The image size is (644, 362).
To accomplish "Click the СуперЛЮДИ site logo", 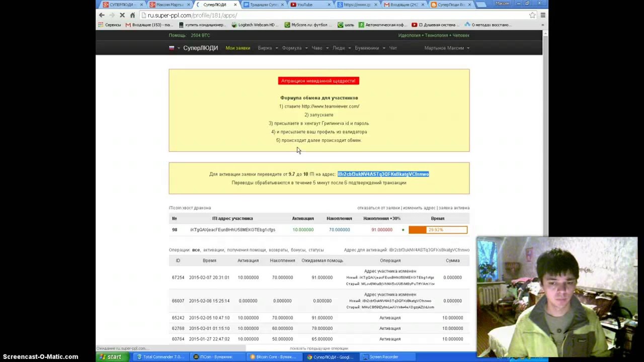I will (200, 48).
